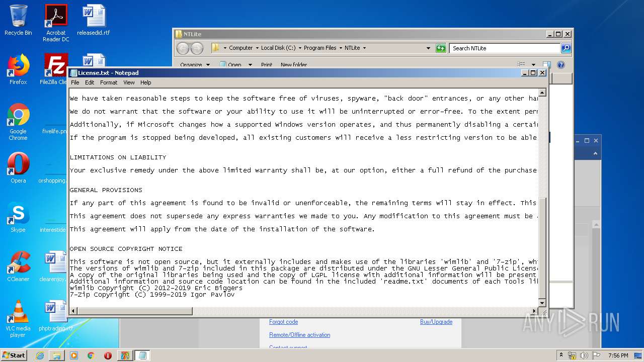Open Notepad File menu
This screenshot has height=362, width=644.
coord(75,82)
